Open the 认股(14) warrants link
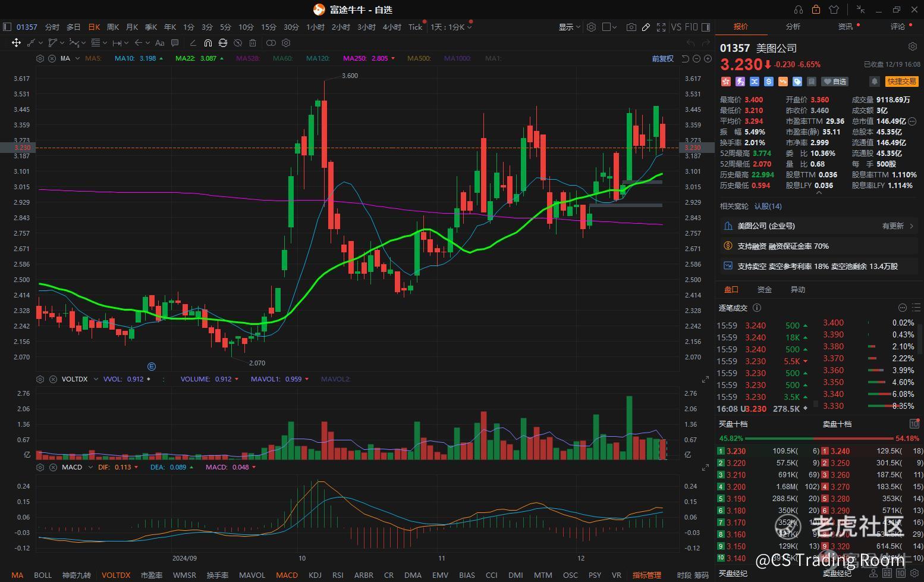 768,206
